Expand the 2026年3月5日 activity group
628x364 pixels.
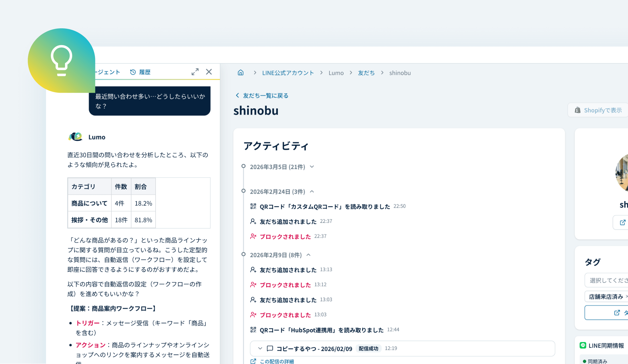pyautogui.click(x=312, y=167)
